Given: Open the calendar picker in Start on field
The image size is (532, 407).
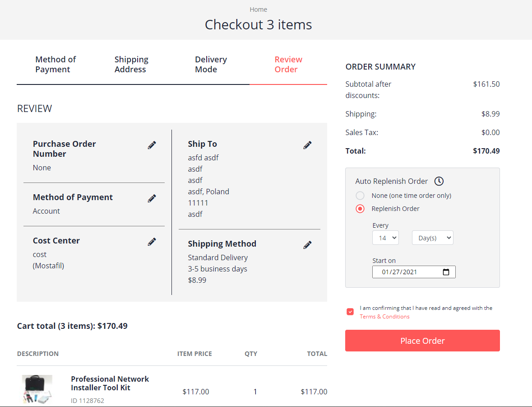Looking at the screenshot, I should tap(446, 272).
